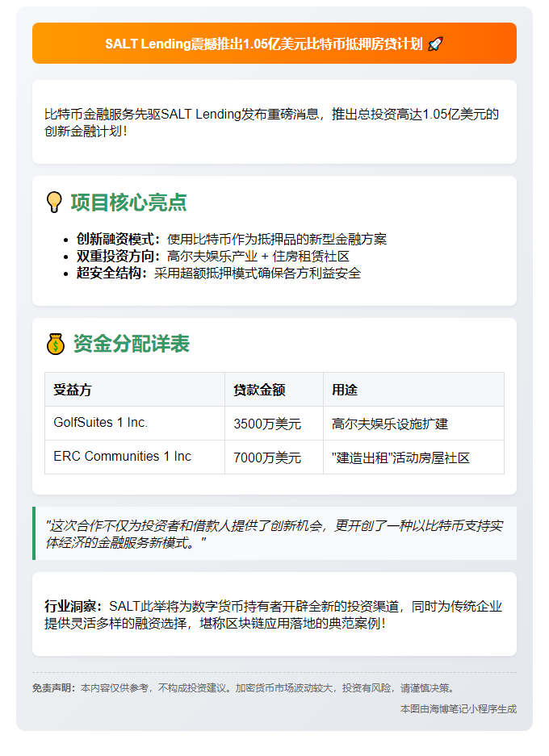
Task: Click the 项目核心亮点 heading
Action: 128,203
